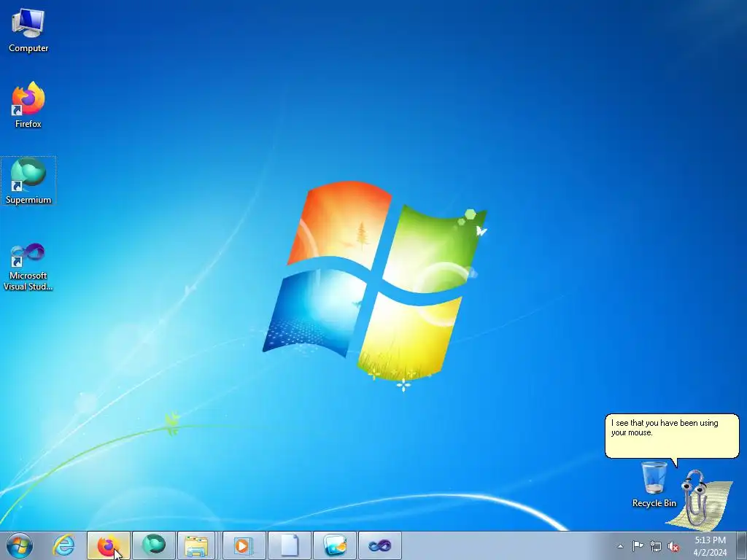Open the picture app taskbar icon
This screenshot has height=560, width=747.
tap(335, 545)
